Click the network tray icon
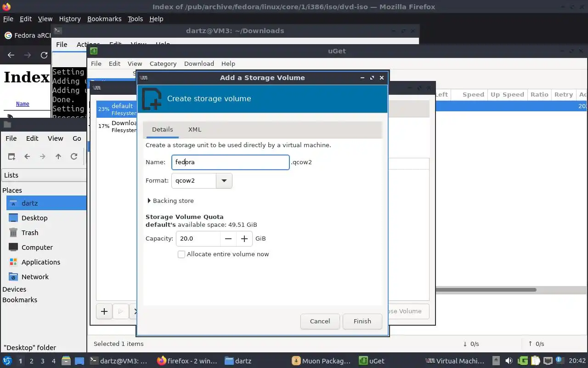The height and width of the screenshot is (368, 588). (x=548, y=361)
